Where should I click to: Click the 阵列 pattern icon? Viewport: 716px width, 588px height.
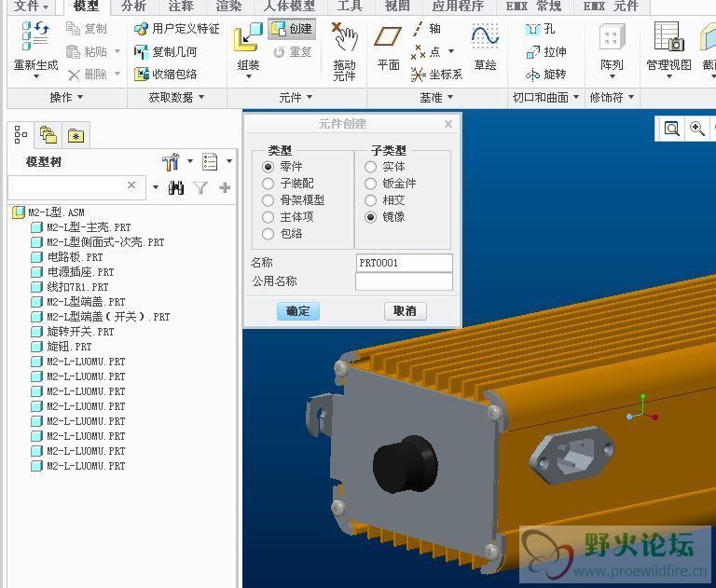(x=612, y=36)
